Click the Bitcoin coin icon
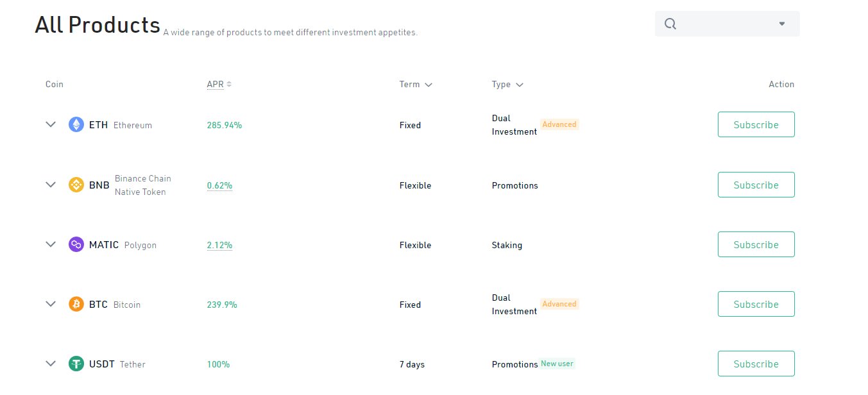Image resolution: width=868 pixels, height=395 pixels. (76, 305)
